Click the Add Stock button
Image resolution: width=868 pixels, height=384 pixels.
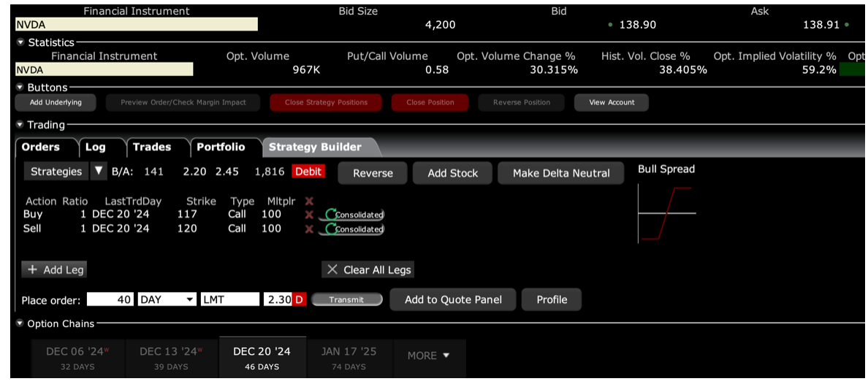(x=453, y=173)
